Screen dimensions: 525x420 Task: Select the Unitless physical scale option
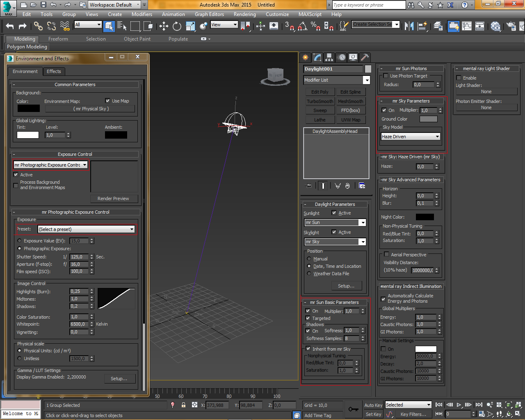coord(19,358)
